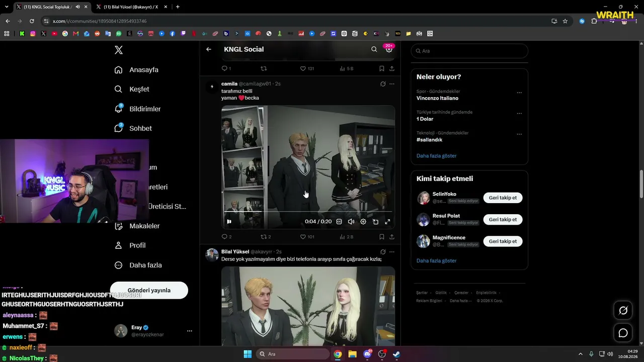The height and width of the screenshot is (362, 644).
Task: Reload the page in Chrome
Action: coord(32,21)
